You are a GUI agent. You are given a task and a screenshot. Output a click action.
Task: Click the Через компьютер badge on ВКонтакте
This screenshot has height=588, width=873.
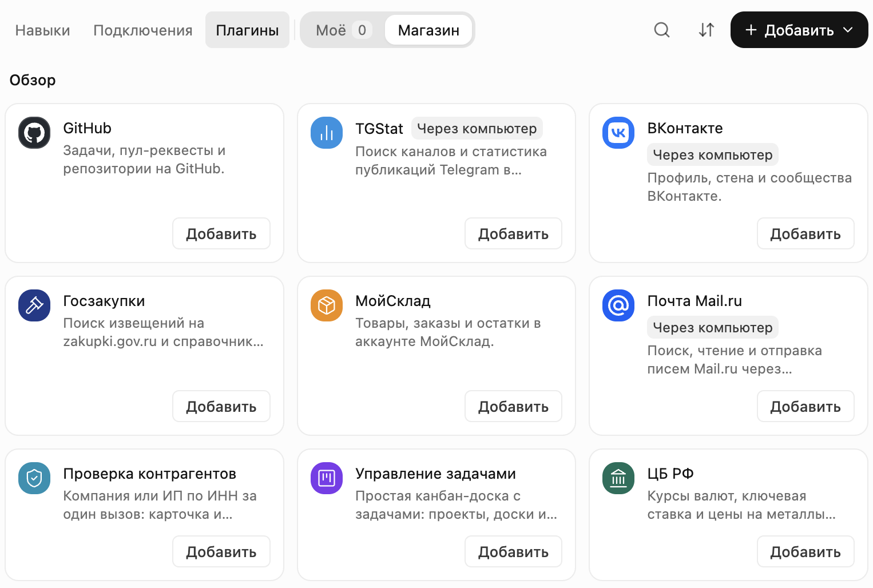tap(713, 154)
